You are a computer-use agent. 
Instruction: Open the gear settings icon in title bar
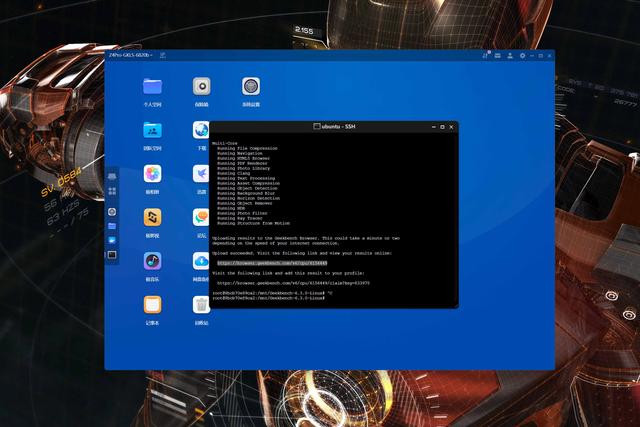click(x=522, y=56)
